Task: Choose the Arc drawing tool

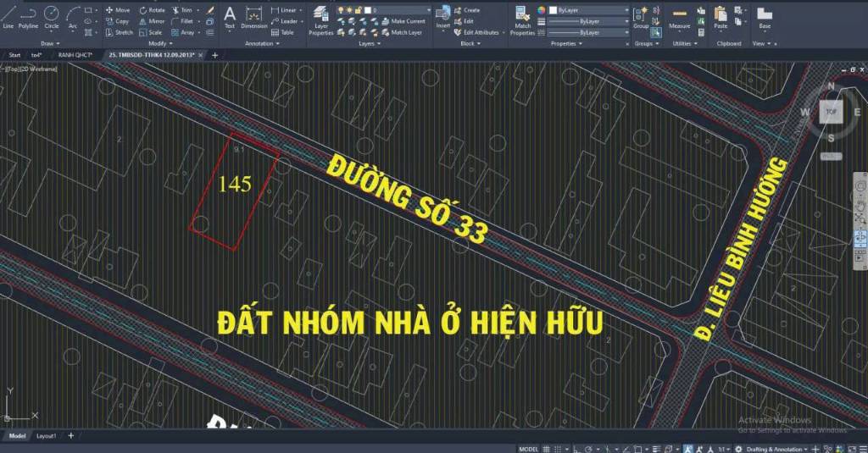Action: (x=72, y=16)
